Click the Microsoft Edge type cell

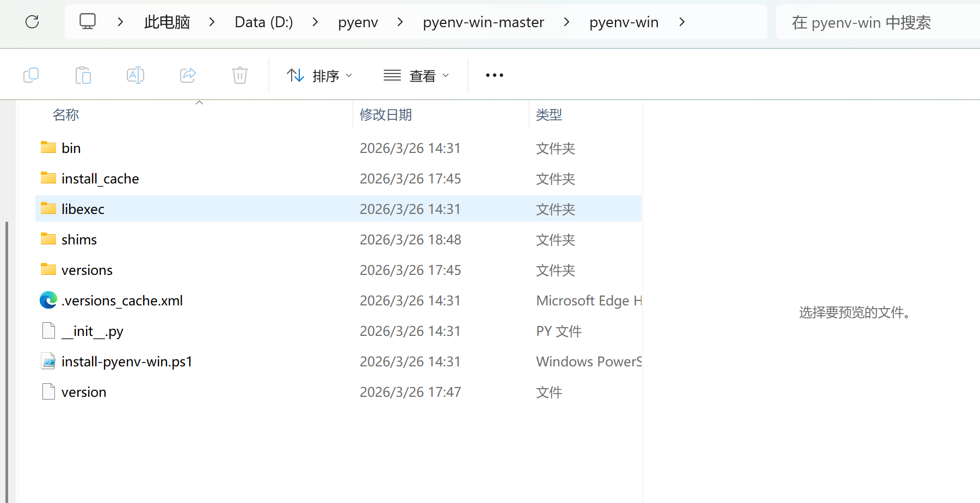[x=589, y=300]
